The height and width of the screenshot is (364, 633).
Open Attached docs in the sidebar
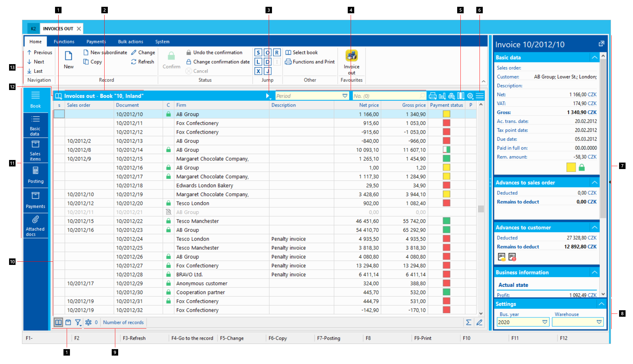36,225
